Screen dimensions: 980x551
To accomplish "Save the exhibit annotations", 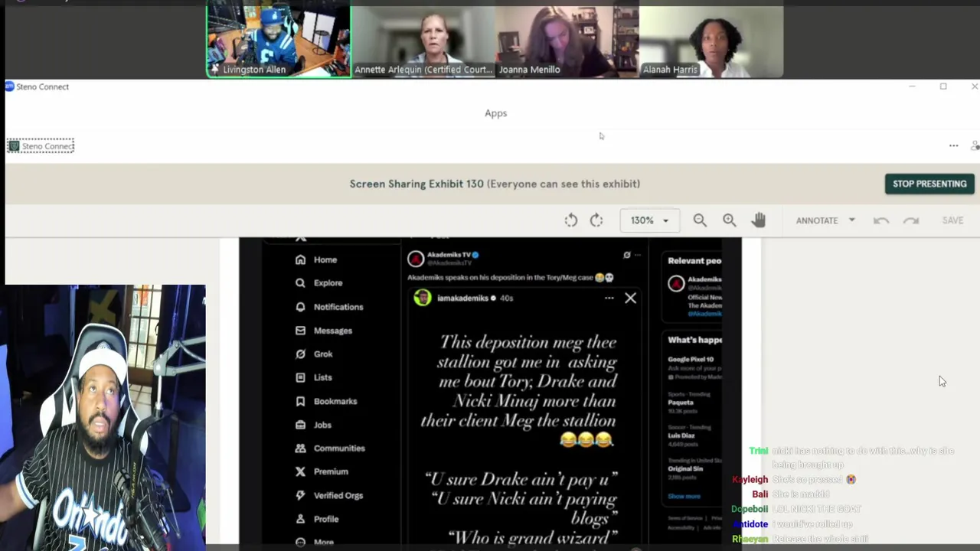I will click(952, 220).
